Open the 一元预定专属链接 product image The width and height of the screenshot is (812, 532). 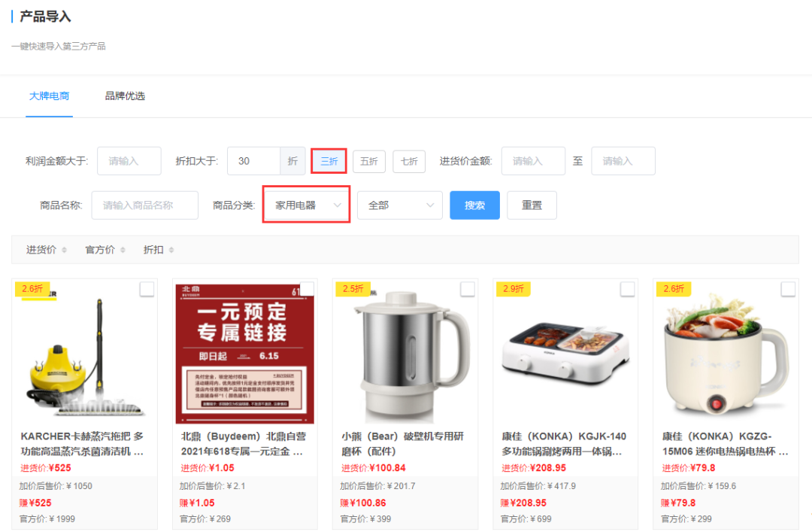(x=245, y=354)
